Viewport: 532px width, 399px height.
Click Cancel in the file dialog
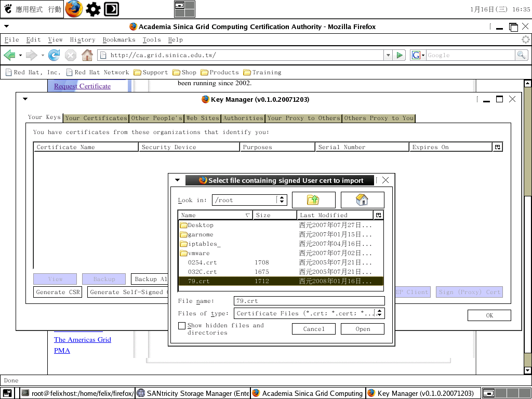point(313,329)
